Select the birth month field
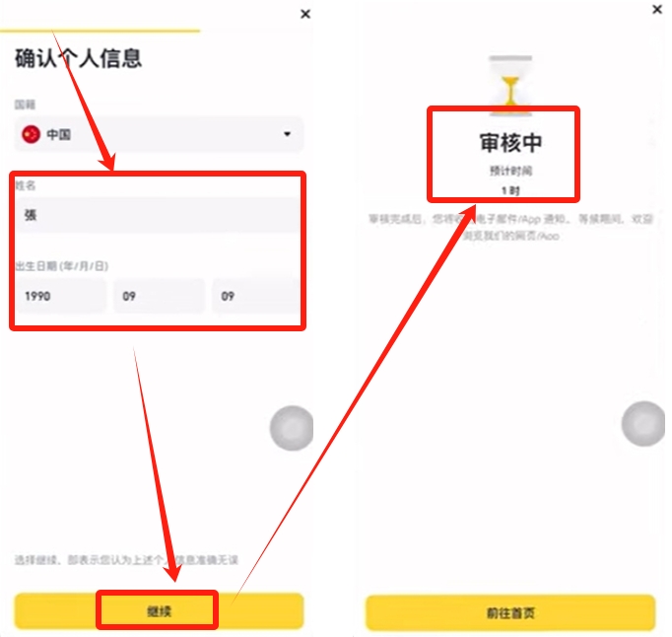 pos(160,296)
